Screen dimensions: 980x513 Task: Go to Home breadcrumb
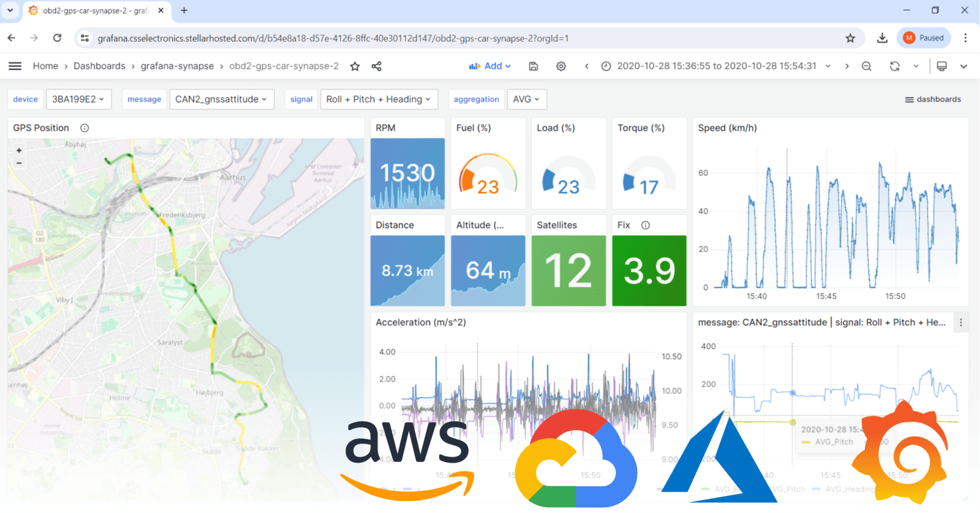46,66
